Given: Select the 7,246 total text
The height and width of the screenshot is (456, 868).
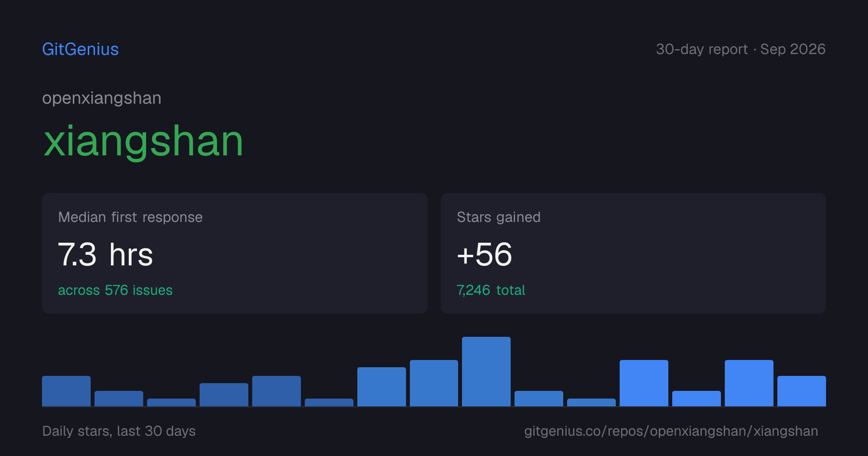Looking at the screenshot, I should [491, 290].
